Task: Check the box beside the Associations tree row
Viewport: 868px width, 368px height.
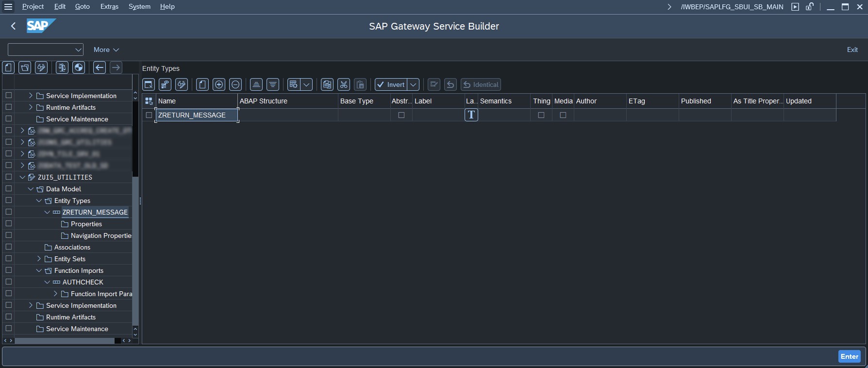Action: tap(9, 247)
